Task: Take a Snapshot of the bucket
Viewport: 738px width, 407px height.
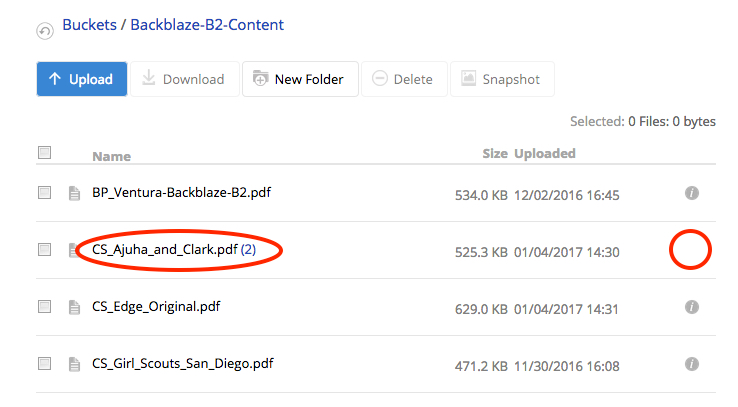Action: pos(502,79)
